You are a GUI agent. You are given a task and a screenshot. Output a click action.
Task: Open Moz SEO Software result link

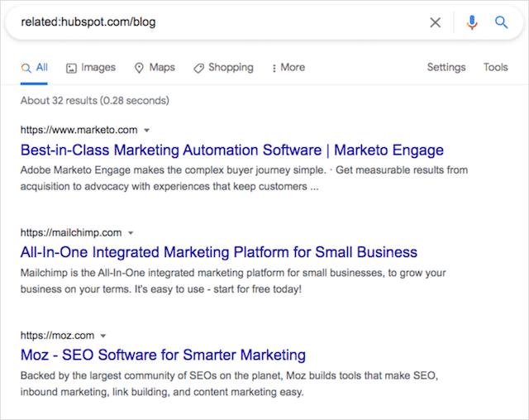click(163, 355)
